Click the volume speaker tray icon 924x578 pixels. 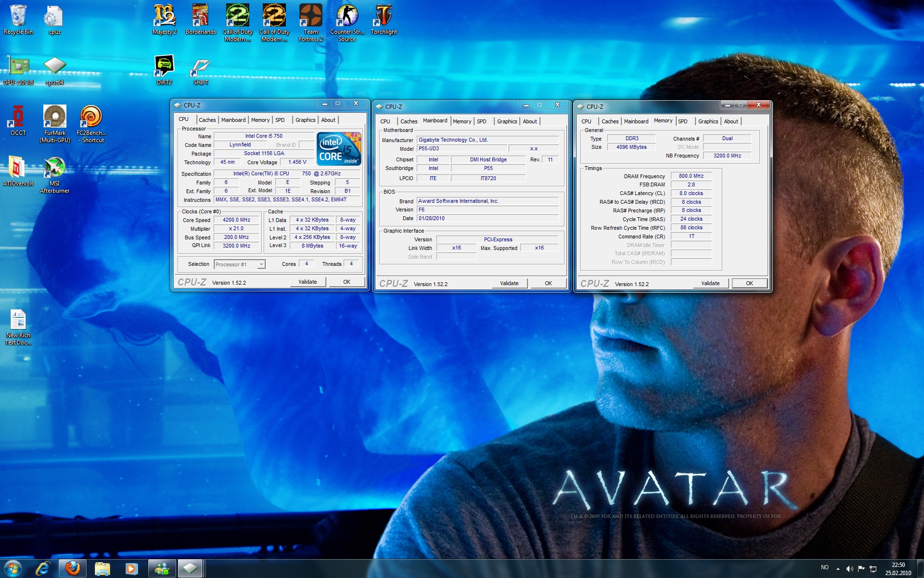(850, 569)
